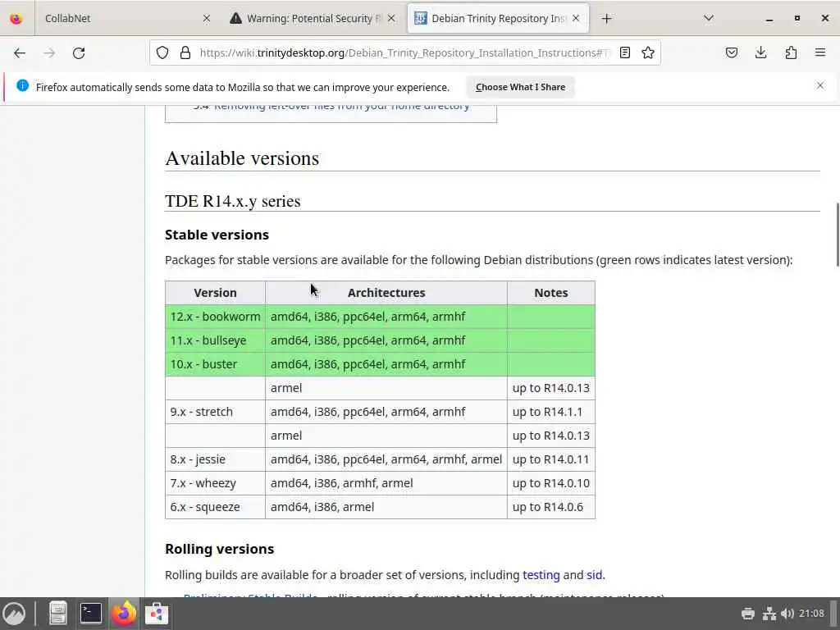Click the page vertical scrollbar thumb
840x630 pixels.
837,234
